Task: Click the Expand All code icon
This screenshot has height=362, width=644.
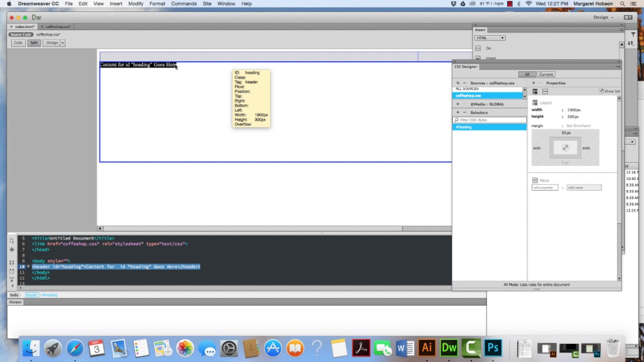Action: point(12,280)
